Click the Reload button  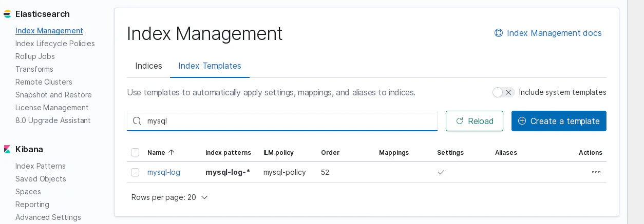coord(475,121)
